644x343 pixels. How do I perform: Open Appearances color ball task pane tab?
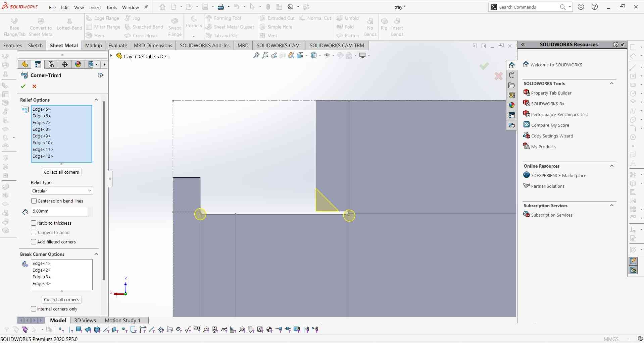tap(512, 105)
